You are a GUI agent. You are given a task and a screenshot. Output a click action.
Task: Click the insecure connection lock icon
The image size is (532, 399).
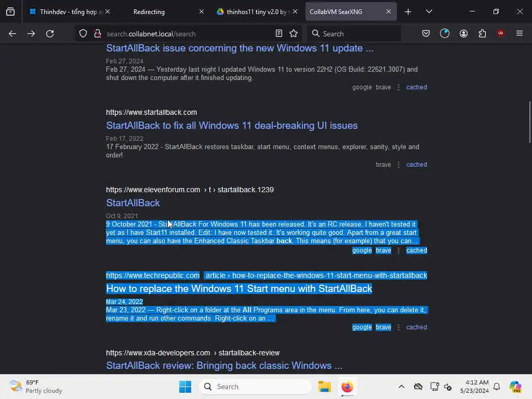pyautogui.click(x=98, y=33)
